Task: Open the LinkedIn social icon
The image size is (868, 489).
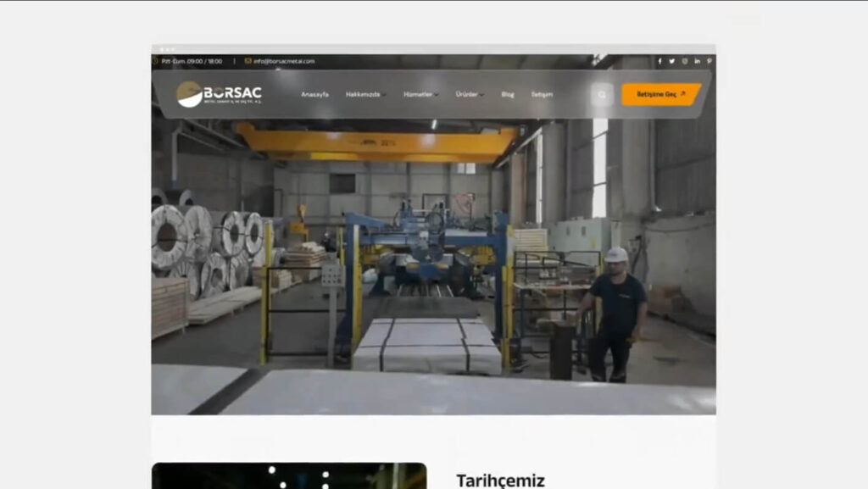Action: click(697, 61)
